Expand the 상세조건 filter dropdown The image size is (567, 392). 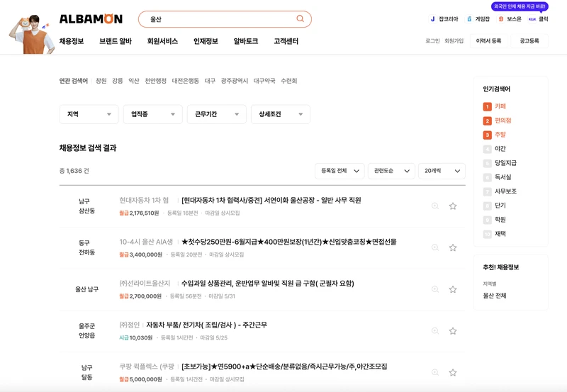280,114
